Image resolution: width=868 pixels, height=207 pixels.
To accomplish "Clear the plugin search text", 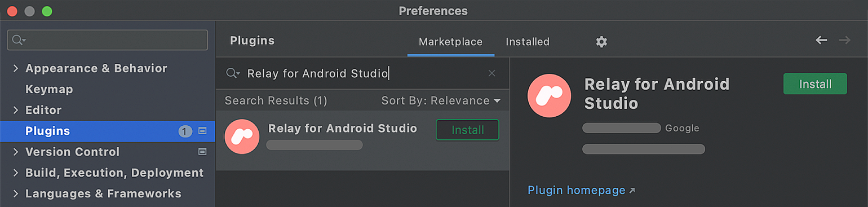I will (491, 73).
